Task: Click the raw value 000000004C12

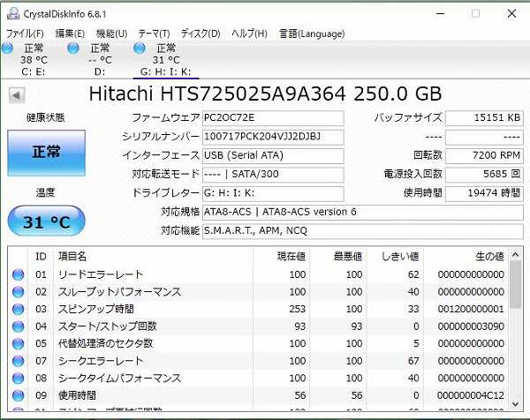Action: point(471,395)
